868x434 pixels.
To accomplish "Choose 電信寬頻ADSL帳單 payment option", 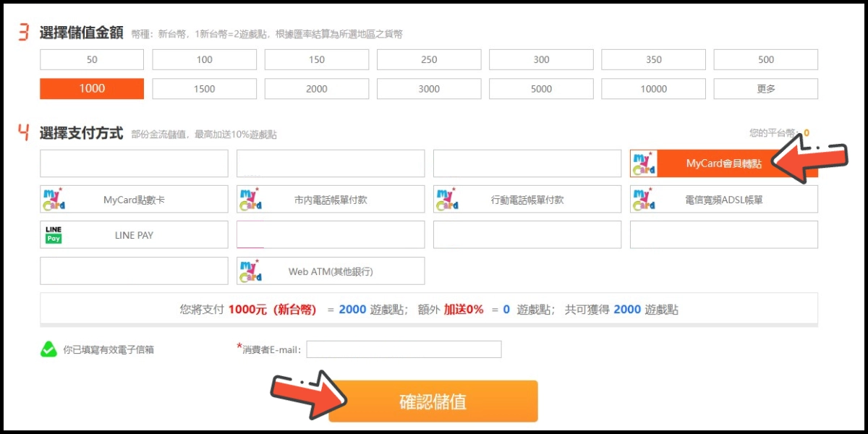I will point(724,199).
